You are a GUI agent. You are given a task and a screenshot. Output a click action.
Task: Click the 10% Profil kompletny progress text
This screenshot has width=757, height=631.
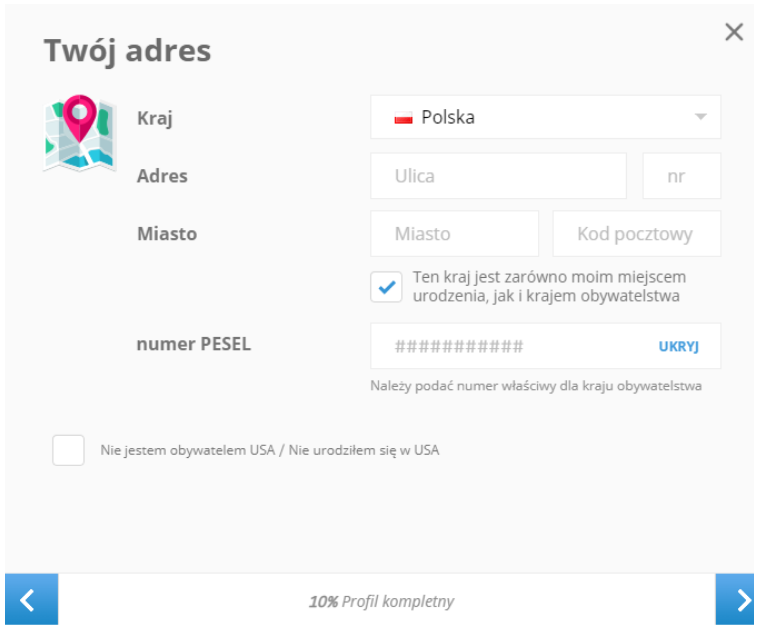[x=381, y=601]
